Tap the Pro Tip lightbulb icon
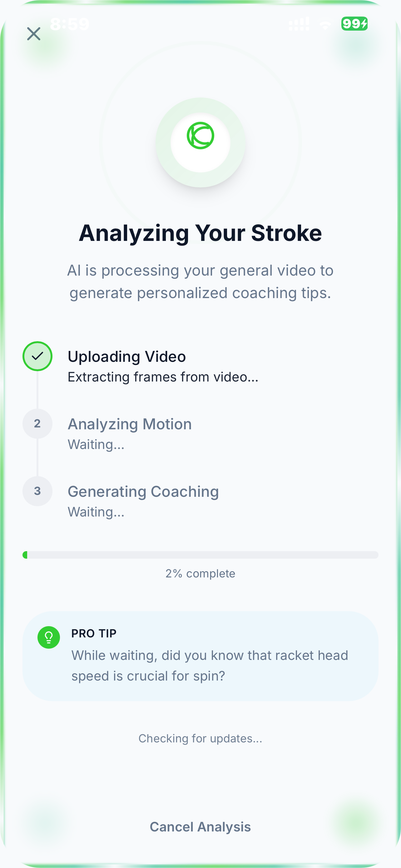The width and height of the screenshot is (401, 868). pyautogui.click(x=49, y=637)
